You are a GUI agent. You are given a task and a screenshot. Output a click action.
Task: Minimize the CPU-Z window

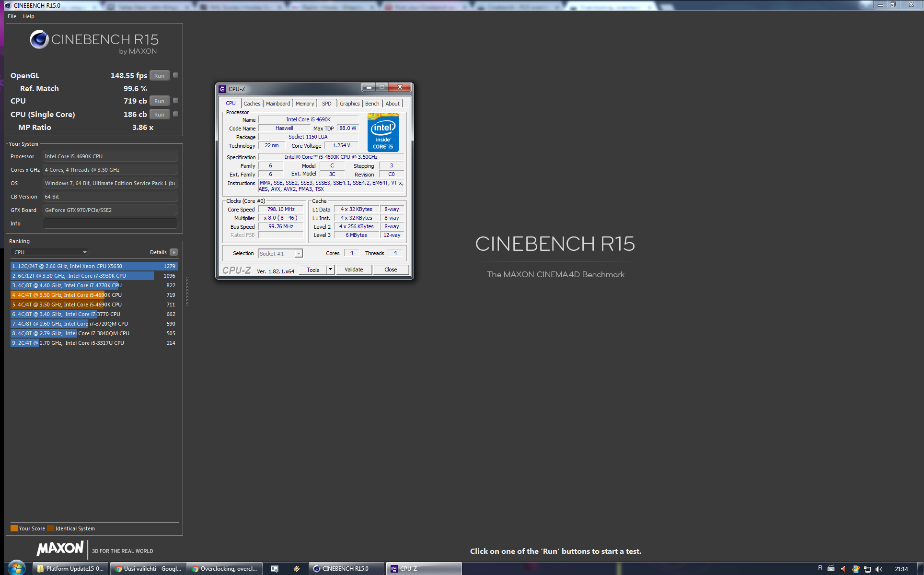[x=369, y=87]
